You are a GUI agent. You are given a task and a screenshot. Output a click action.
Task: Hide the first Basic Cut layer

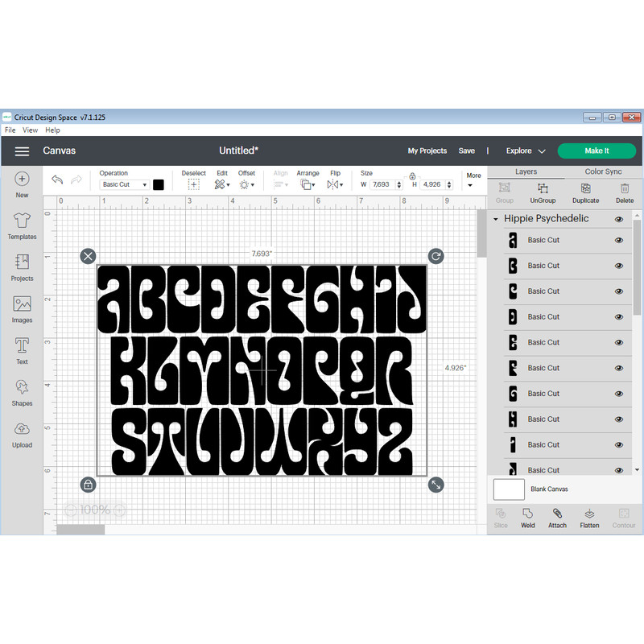click(618, 240)
